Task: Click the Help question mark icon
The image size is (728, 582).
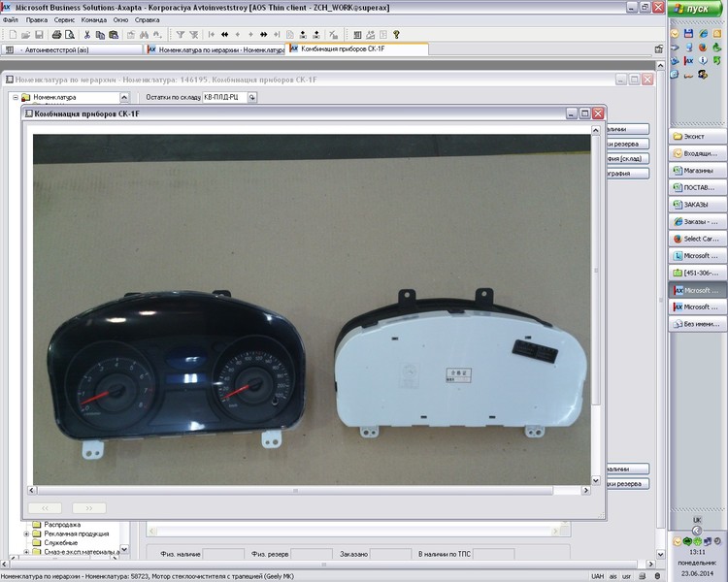Action: 396,34
